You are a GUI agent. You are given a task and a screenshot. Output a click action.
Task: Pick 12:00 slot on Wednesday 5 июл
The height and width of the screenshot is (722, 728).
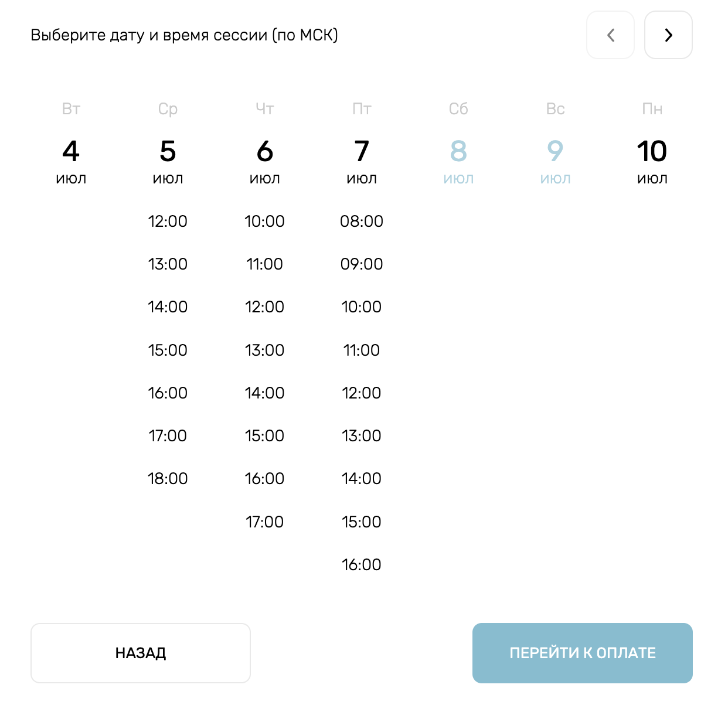pos(168,222)
